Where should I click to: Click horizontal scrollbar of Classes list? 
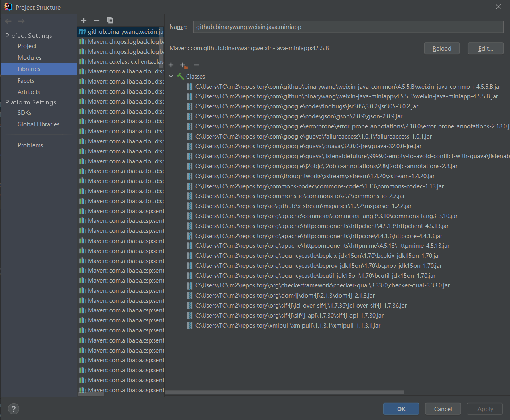tap(284, 393)
